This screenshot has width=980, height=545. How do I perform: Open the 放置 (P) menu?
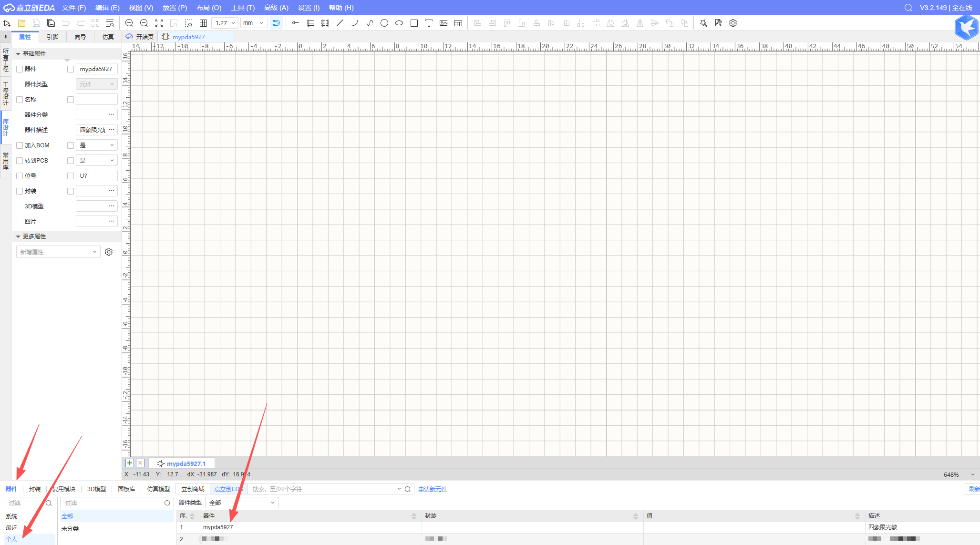(175, 8)
